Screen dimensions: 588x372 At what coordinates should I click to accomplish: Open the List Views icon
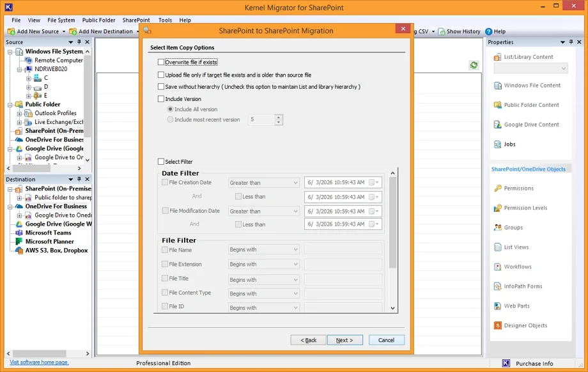(498, 247)
